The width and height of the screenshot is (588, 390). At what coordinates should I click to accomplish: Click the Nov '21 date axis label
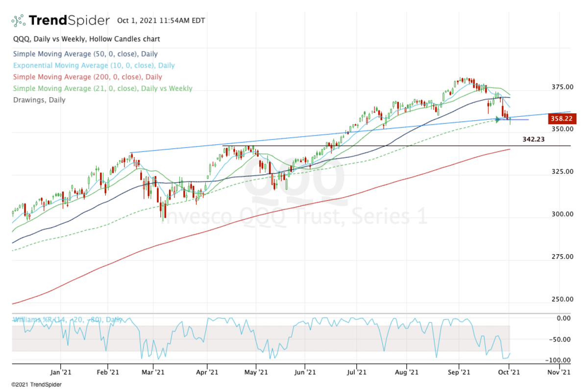tap(559, 372)
